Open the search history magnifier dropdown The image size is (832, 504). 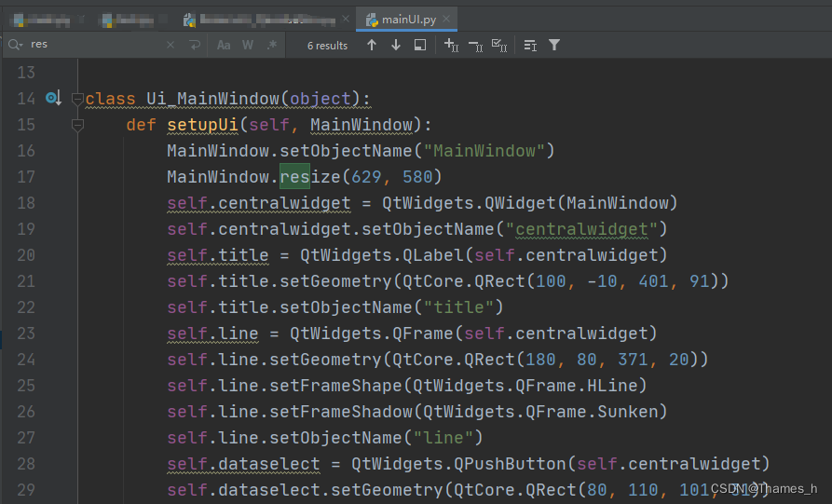pos(16,45)
